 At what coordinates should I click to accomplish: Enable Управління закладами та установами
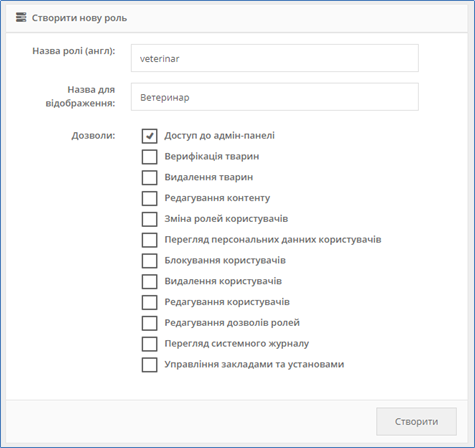[x=149, y=364]
